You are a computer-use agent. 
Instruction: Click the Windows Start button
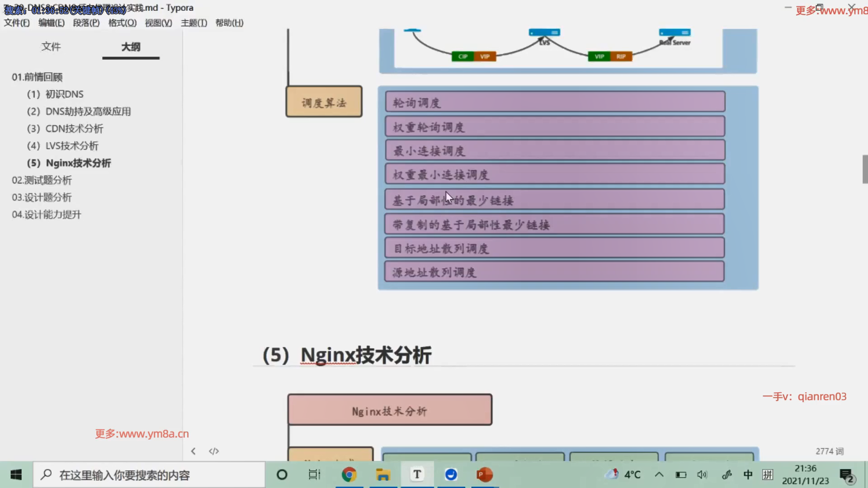(x=16, y=474)
